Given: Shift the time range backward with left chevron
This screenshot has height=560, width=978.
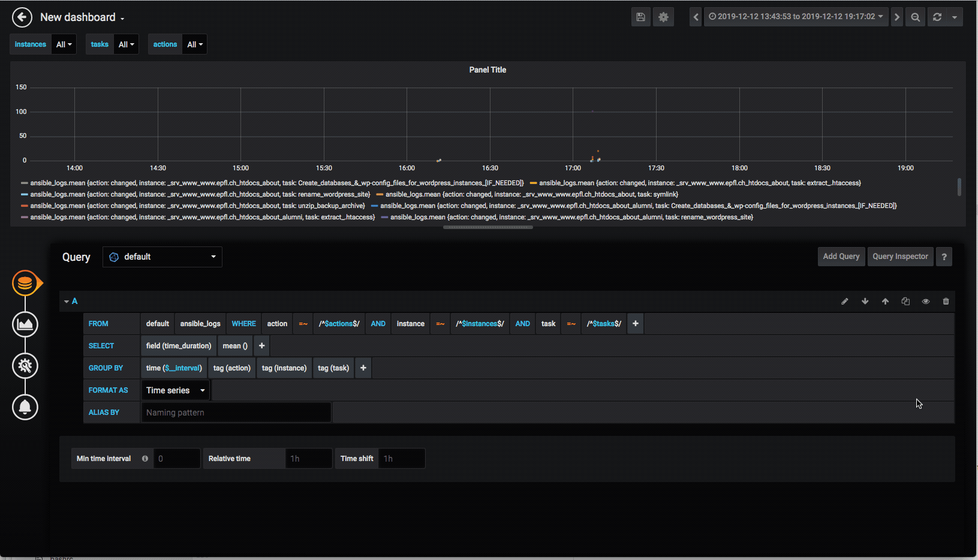Looking at the screenshot, I should (x=696, y=17).
